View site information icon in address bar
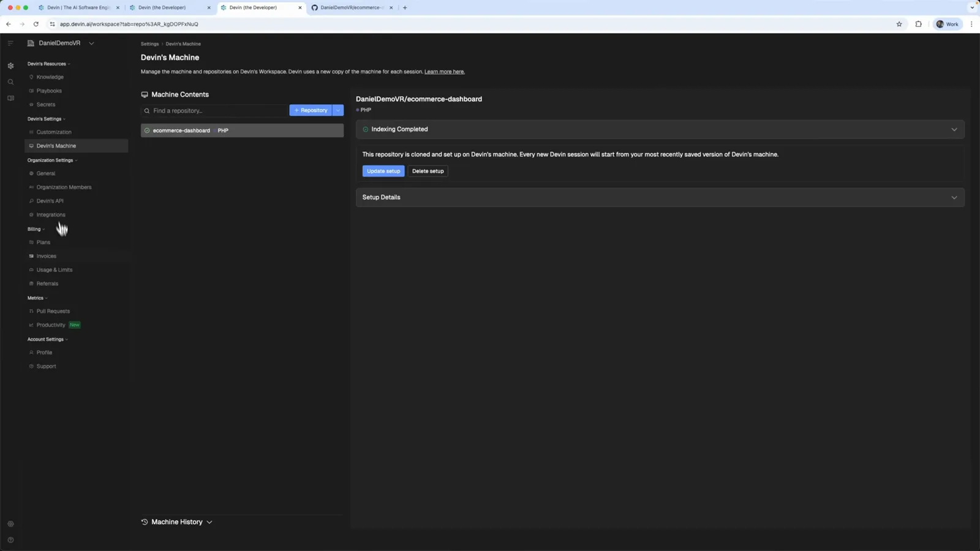 (x=52, y=24)
